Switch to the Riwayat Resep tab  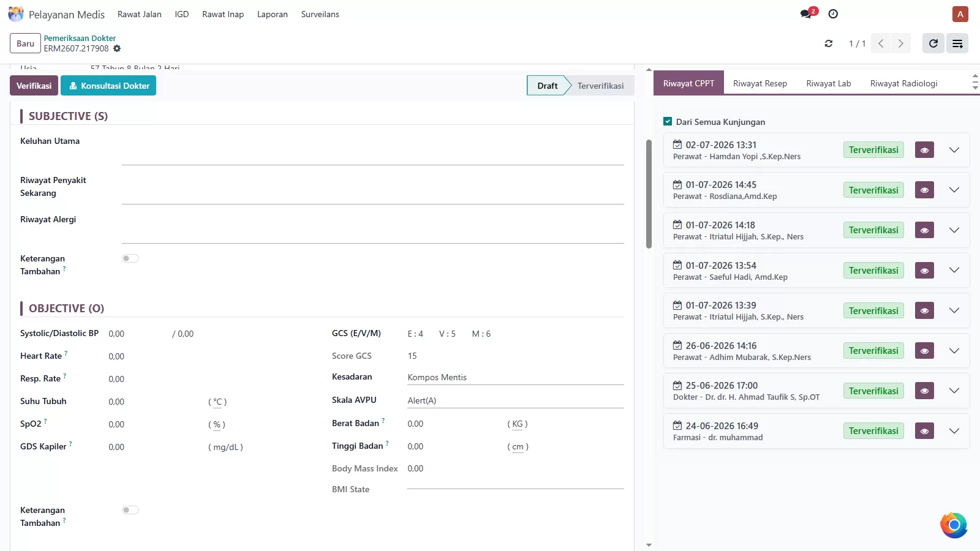pyautogui.click(x=760, y=83)
